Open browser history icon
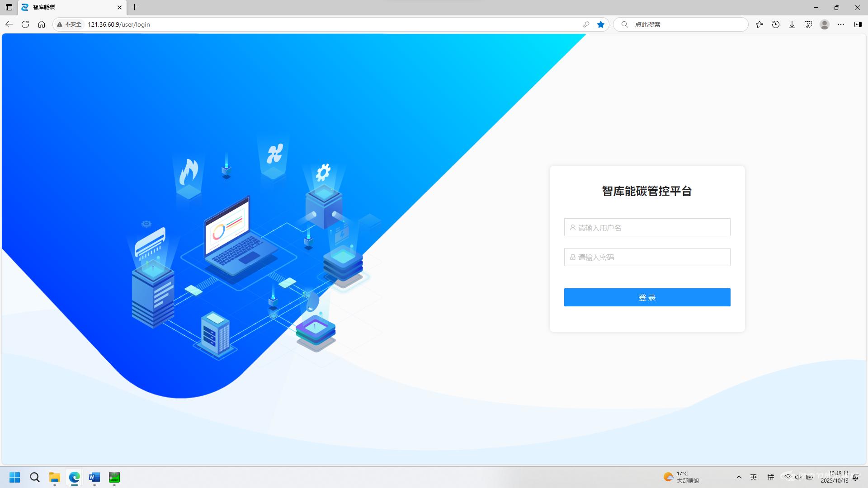 coord(776,24)
